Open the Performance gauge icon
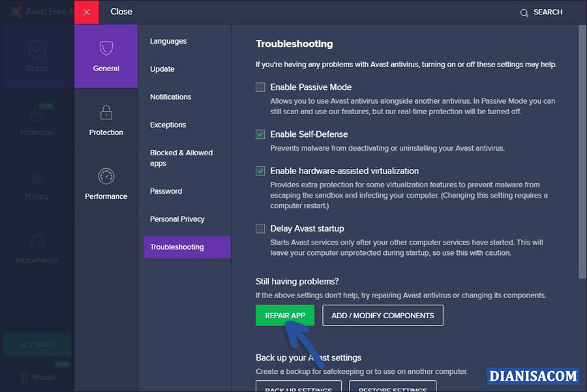The height and width of the screenshot is (392, 587). pyautogui.click(x=106, y=176)
